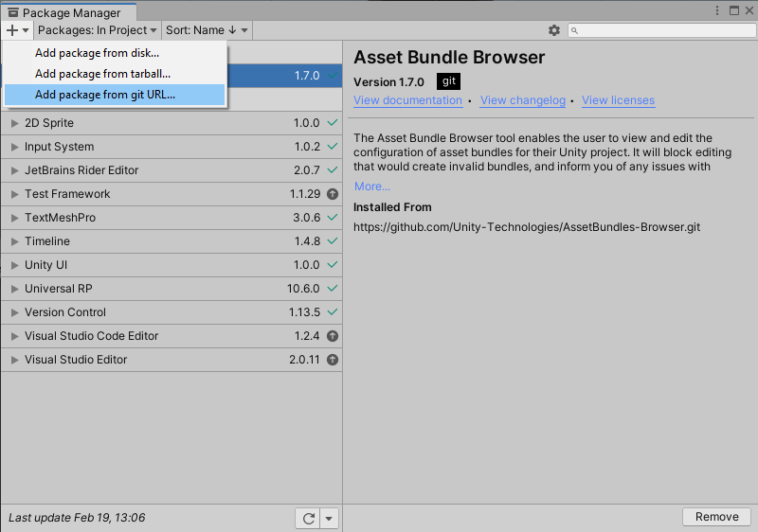This screenshot has height=532, width=758.
Task: Select the Timeline package row
Action: (171, 241)
